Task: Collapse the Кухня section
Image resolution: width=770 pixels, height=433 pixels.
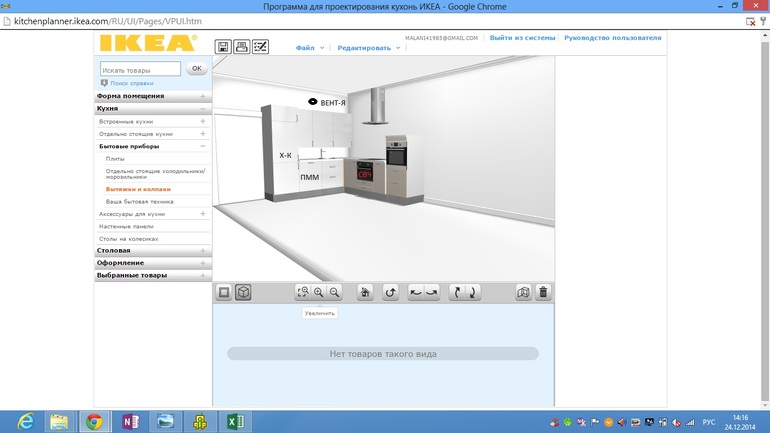Action: point(203,108)
